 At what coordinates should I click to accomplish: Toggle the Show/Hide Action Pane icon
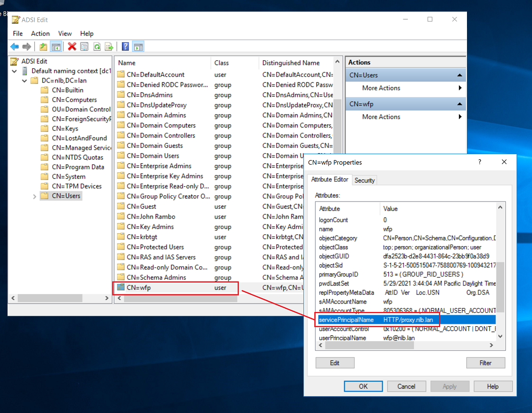138,46
